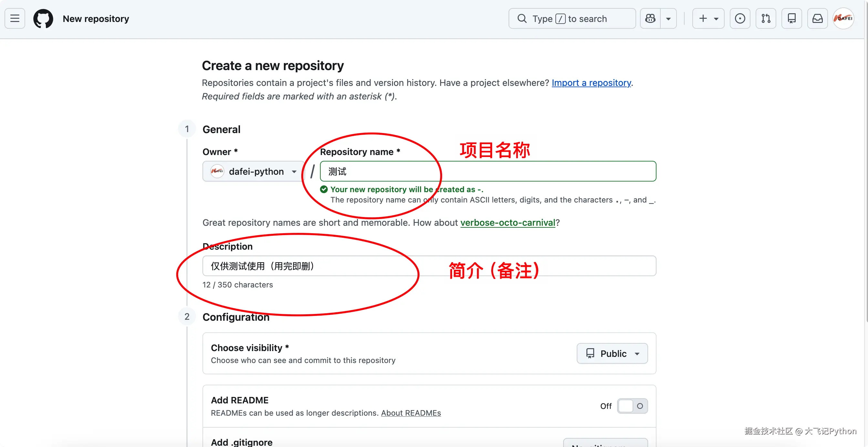Click the Type to search box
868x447 pixels.
coord(572,18)
